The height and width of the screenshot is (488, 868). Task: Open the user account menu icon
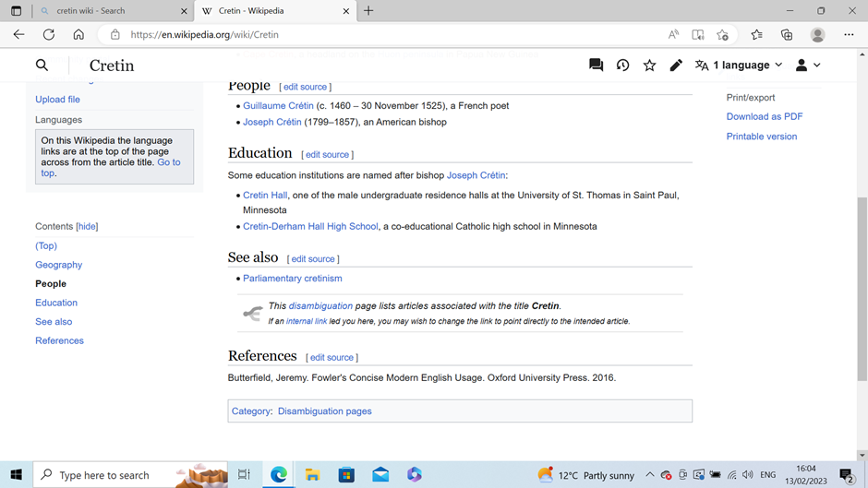(807, 65)
